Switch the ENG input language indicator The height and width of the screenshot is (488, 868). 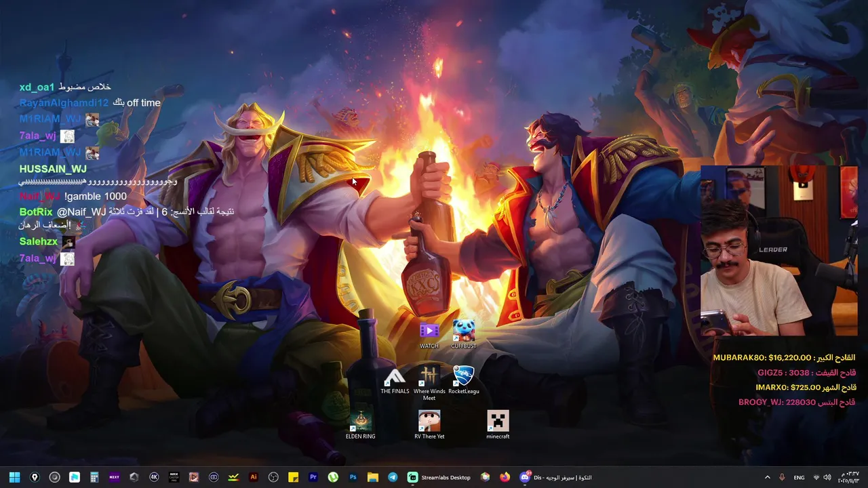(800, 477)
